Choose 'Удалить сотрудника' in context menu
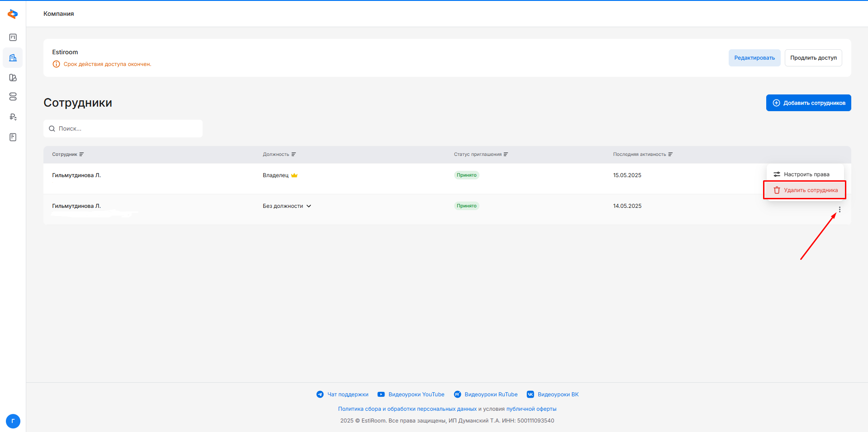 pos(806,190)
